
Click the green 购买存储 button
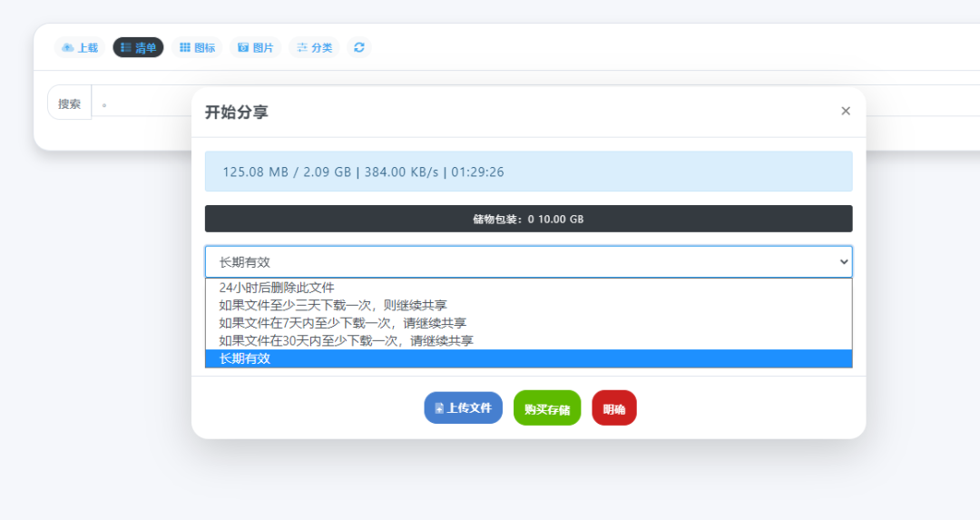[546, 408]
